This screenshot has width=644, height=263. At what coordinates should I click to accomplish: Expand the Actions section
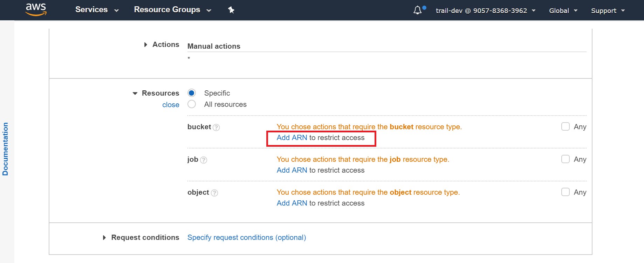146,45
